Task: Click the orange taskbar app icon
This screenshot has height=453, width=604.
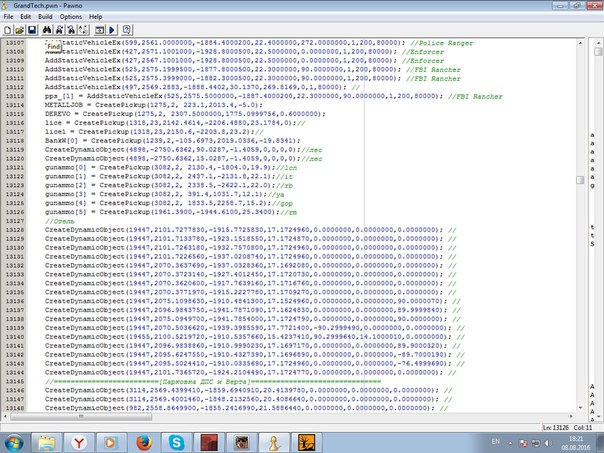Action: click(x=307, y=443)
